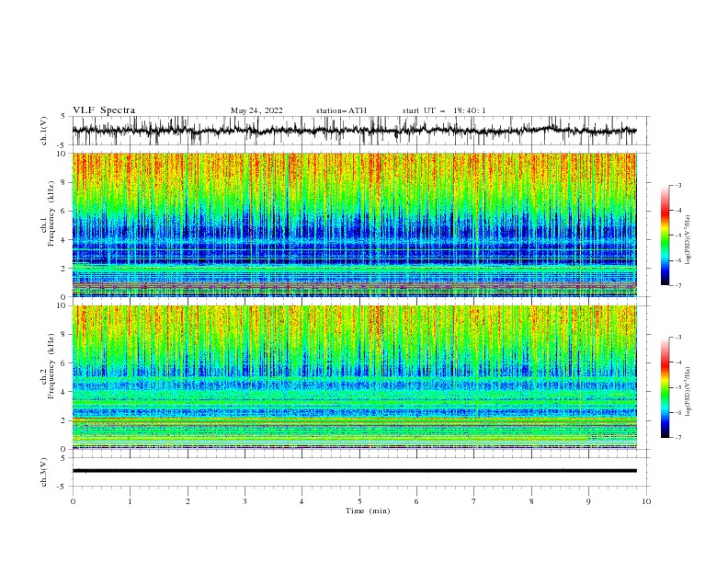Click the ch.1 spectrogram panel
This screenshot has height=563, width=728.
355,224
